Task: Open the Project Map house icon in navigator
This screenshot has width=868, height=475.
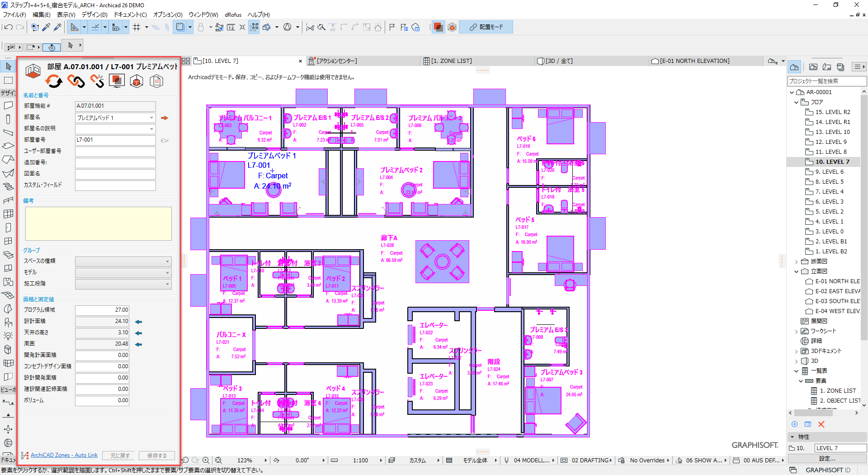Action: pyautogui.click(x=794, y=67)
